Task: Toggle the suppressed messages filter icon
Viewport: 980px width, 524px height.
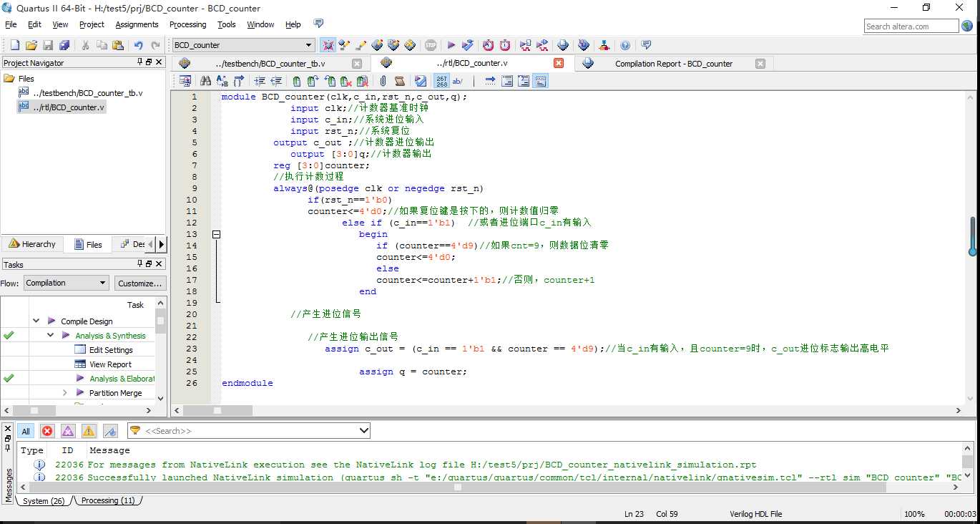Action: pyautogui.click(x=110, y=431)
